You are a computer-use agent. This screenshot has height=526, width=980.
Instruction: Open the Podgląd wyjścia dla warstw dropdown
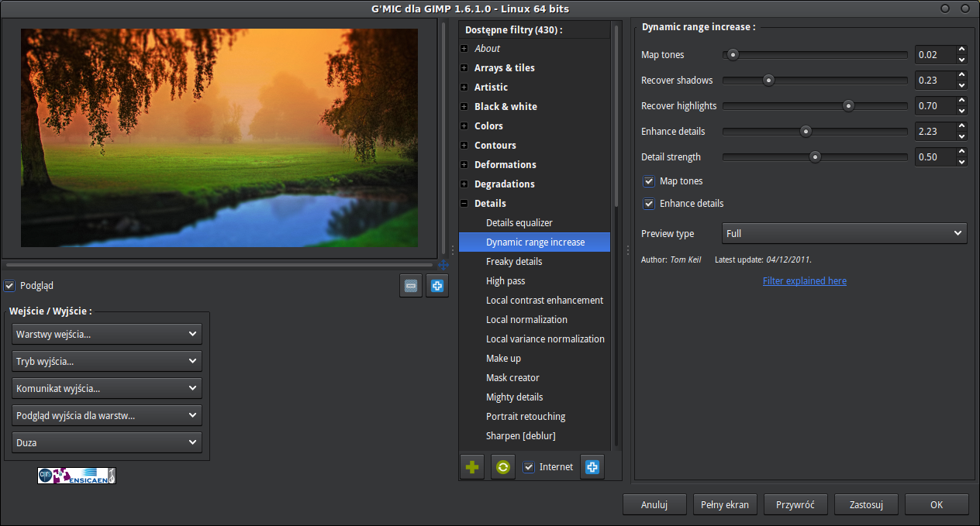(107, 415)
